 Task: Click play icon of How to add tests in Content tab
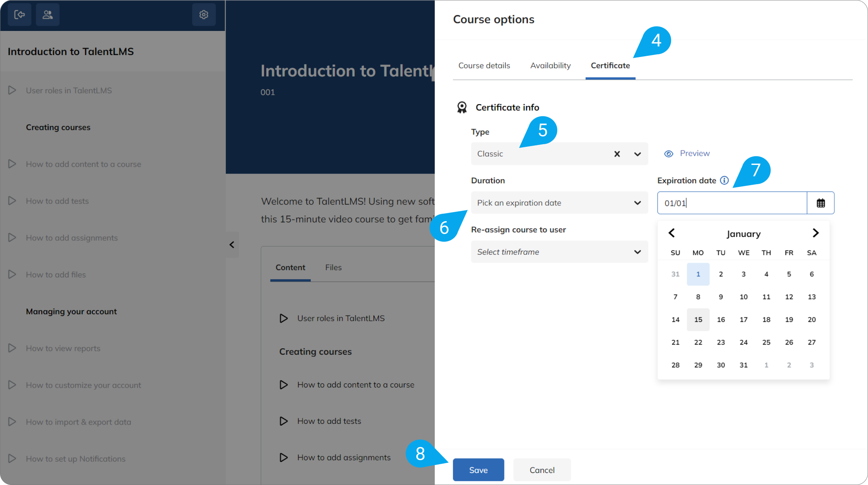pos(284,421)
